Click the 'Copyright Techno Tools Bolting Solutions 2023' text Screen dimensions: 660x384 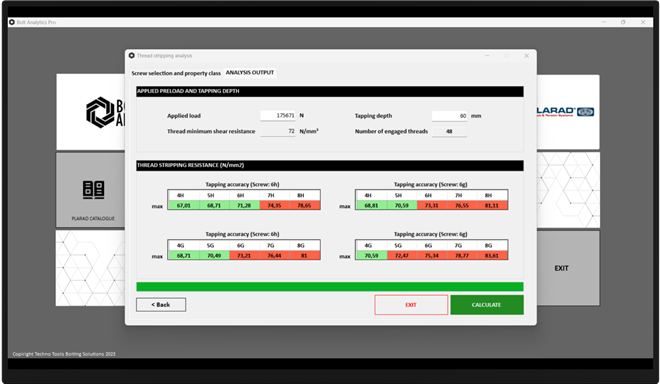[x=64, y=354]
